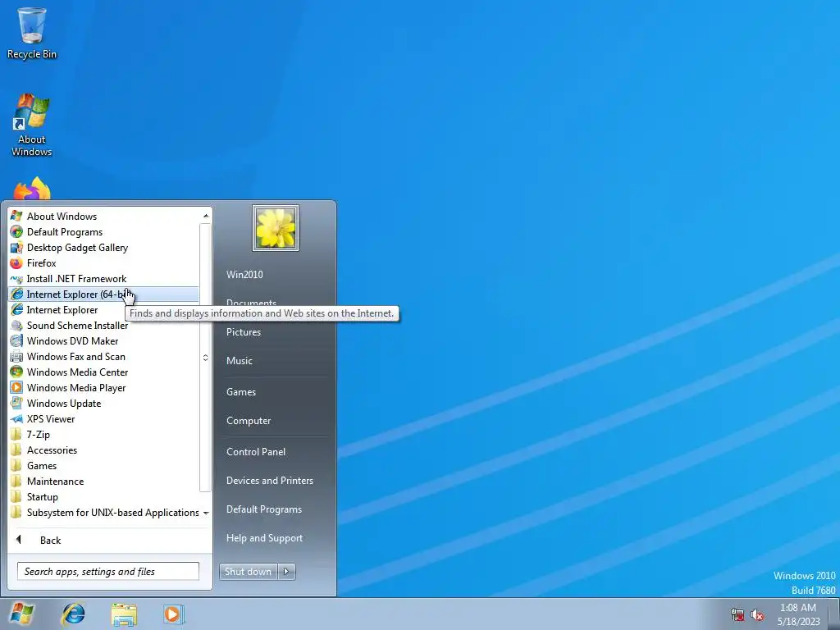Click the programs list scroll-down arrow
Viewport: 840px width, 630px height.
[206, 513]
